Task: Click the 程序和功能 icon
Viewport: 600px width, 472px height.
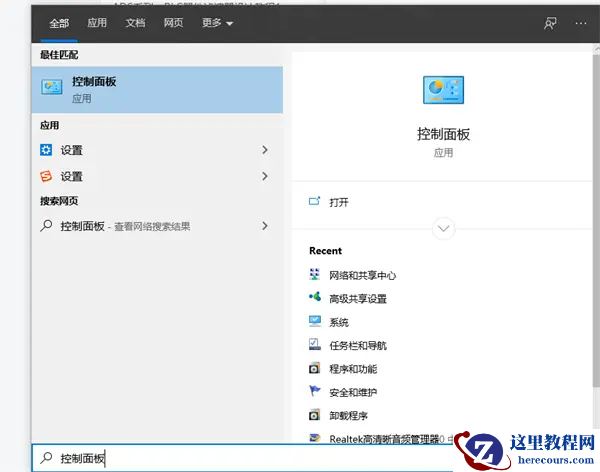Action: point(314,368)
